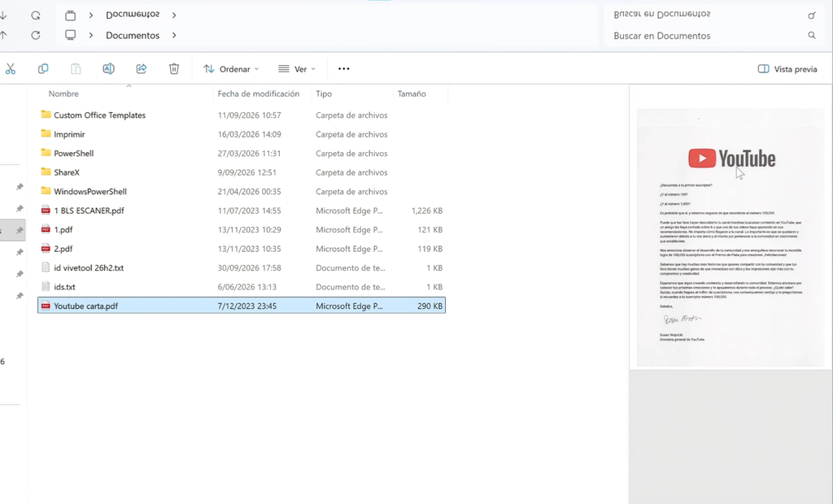Image resolution: width=833 pixels, height=504 pixels.
Task: Select the file name ids.txt
Action: pyautogui.click(x=64, y=287)
